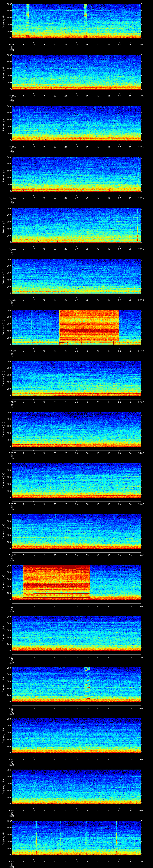
Task: Click the vertical spike near 58 s in the 7:18:00 spectrogram
Action: (137, 225)
